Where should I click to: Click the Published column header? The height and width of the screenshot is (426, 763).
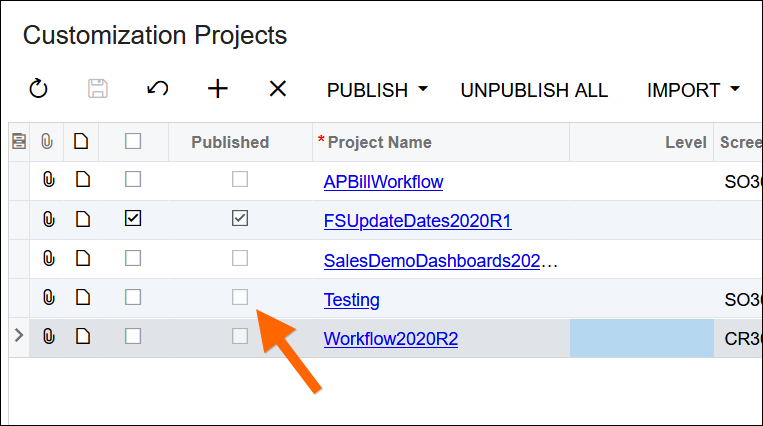(x=230, y=142)
